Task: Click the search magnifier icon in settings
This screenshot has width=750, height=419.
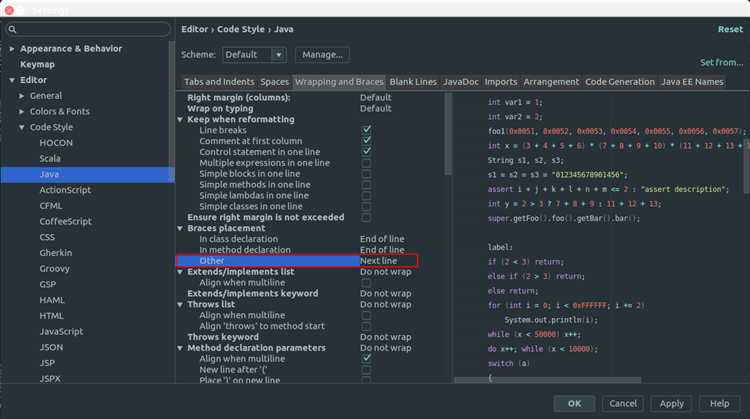Action: pyautogui.click(x=12, y=30)
